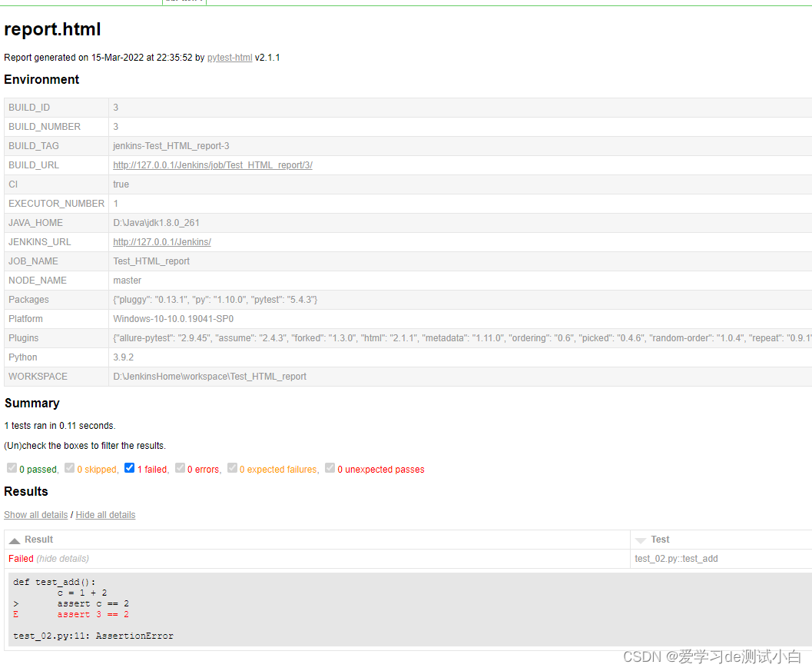Screen dimensions: 812x671
Task: Toggle the "0 errors" filter checkbox
Action: (x=180, y=468)
